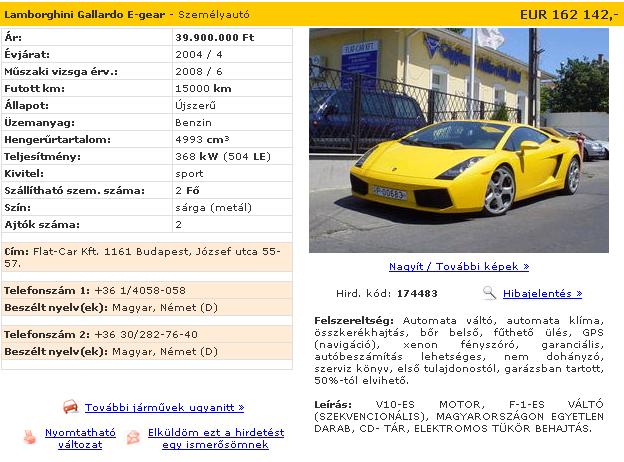The width and height of the screenshot is (624, 462).
Task: Click the Műszaki vizsga érv.: label
Action: (x=61, y=72)
